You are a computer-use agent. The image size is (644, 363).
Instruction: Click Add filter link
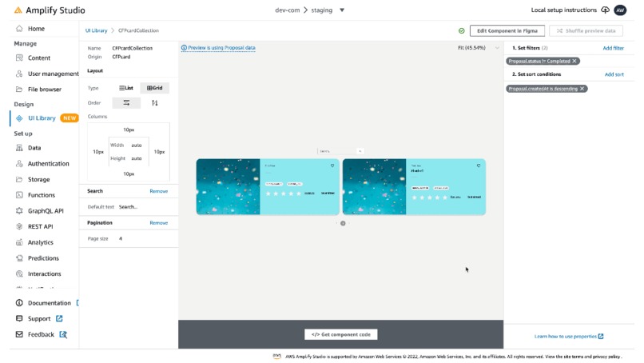tap(613, 48)
